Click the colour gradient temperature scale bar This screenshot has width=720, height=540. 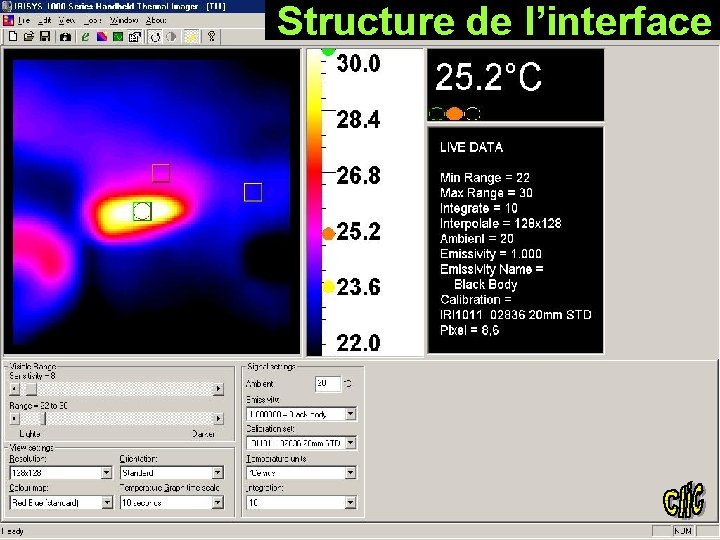pyautogui.click(x=315, y=202)
